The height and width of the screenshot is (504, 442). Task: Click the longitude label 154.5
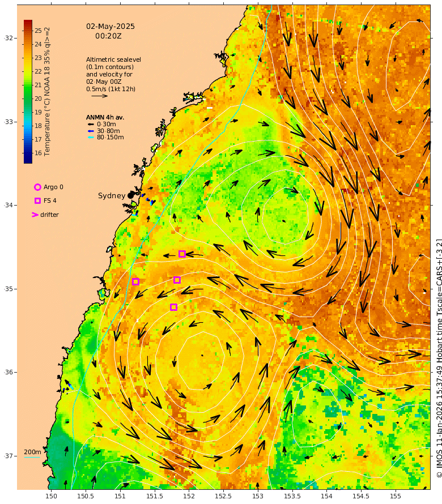click(361, 496)
